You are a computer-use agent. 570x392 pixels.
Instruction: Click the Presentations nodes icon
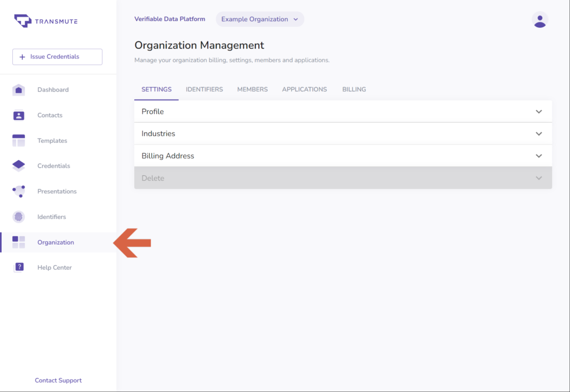coord(18,191)
